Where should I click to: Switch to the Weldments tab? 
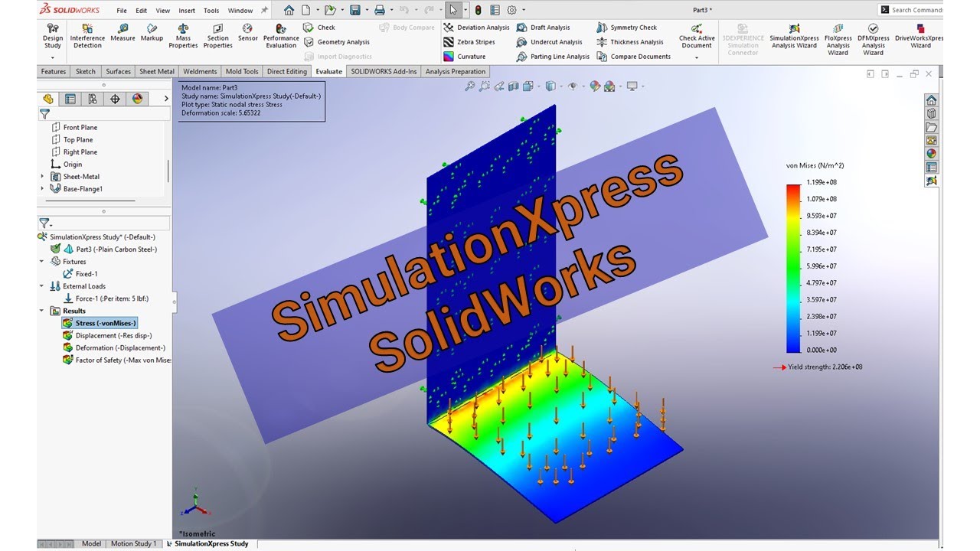point(200,72)
